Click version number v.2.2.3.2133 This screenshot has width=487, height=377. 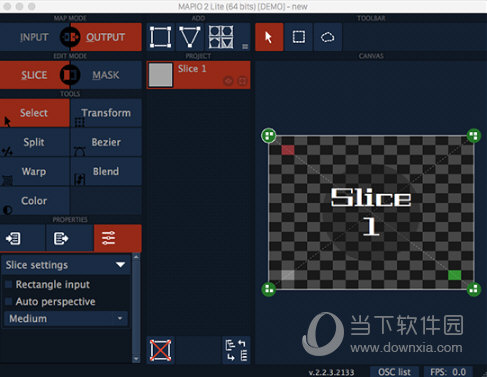click(x=331, y=372)
